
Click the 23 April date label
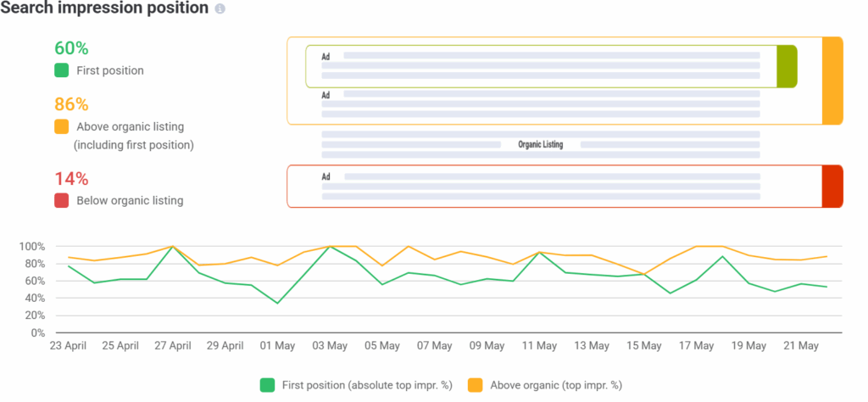click(x=70, y=346)
